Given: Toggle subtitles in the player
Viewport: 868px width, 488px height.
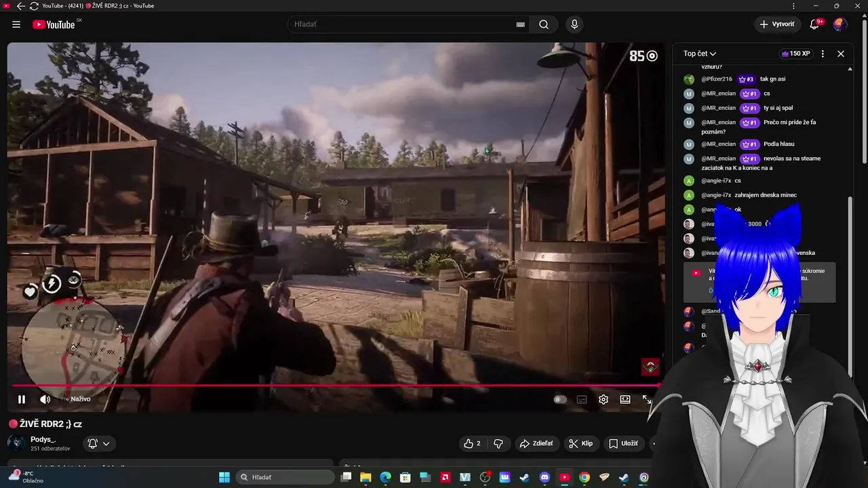Looking at the screenshot, I should tap(582, 399).
